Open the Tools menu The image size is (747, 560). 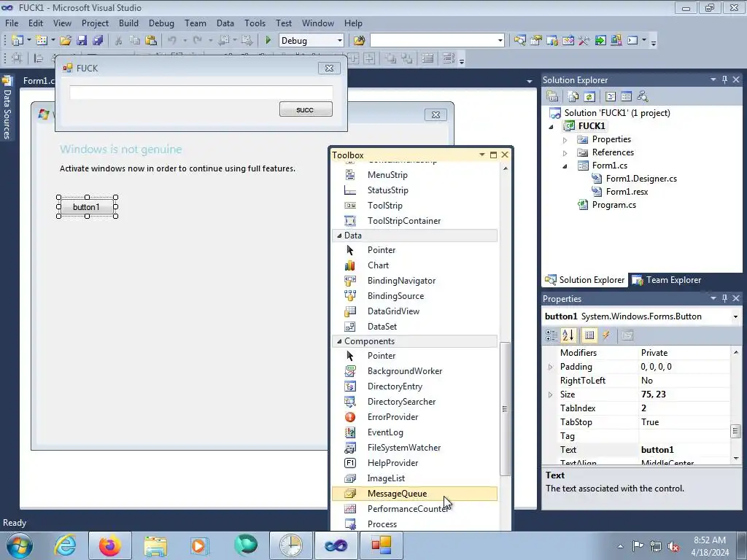[255, 23]
